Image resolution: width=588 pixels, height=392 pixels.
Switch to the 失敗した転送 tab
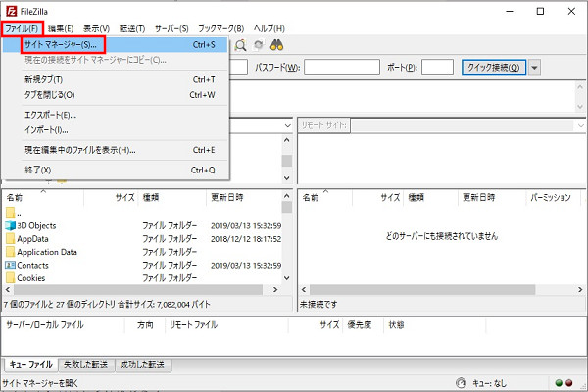[85, 365]
